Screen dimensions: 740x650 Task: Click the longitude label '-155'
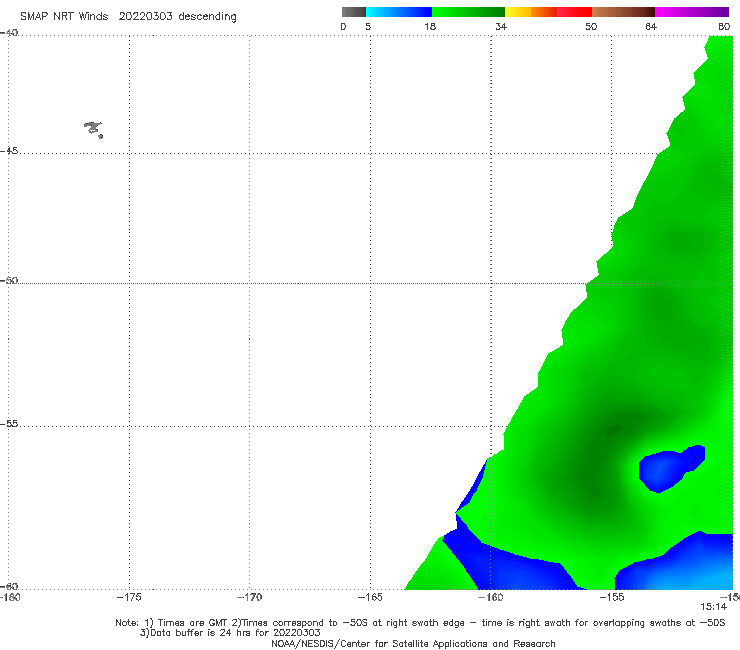(612, 597)
